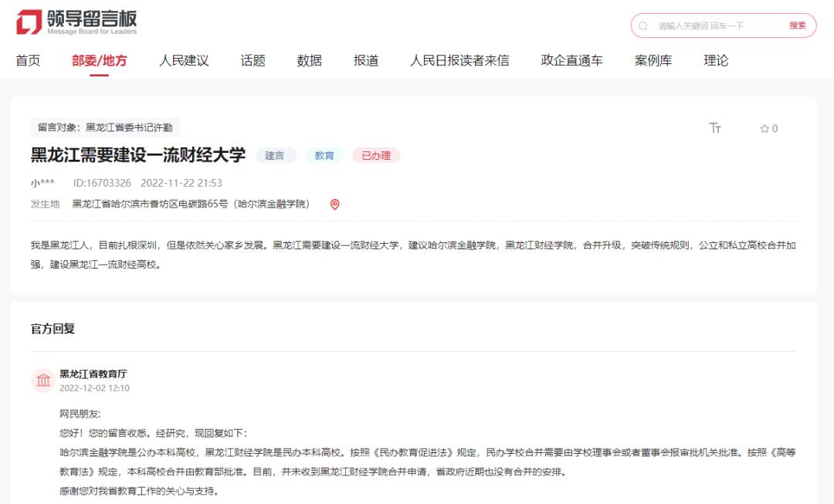Click the 建言 category tag
834x504 pixels.
tap(275, 155)
